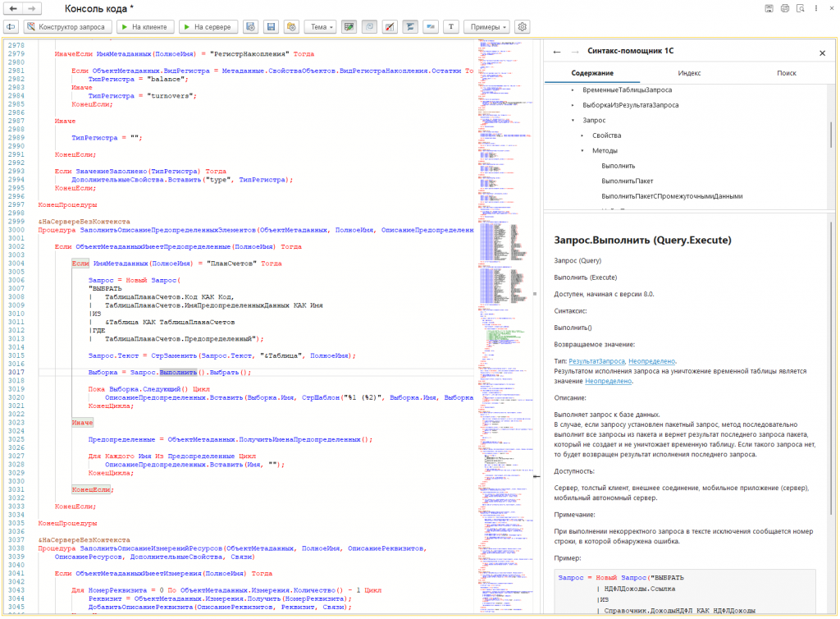Click the highlighted КонецЕсли on line 3031
The width and height of the screenshot is (840, 619).
(x=92, y=490)
